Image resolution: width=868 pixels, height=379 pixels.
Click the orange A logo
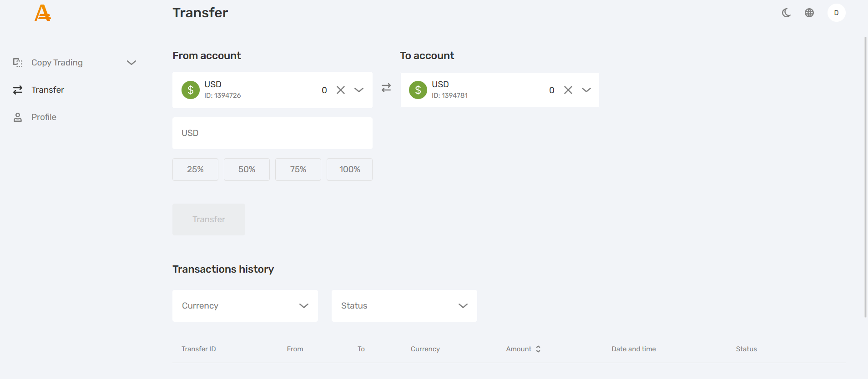tap(43, 13)
